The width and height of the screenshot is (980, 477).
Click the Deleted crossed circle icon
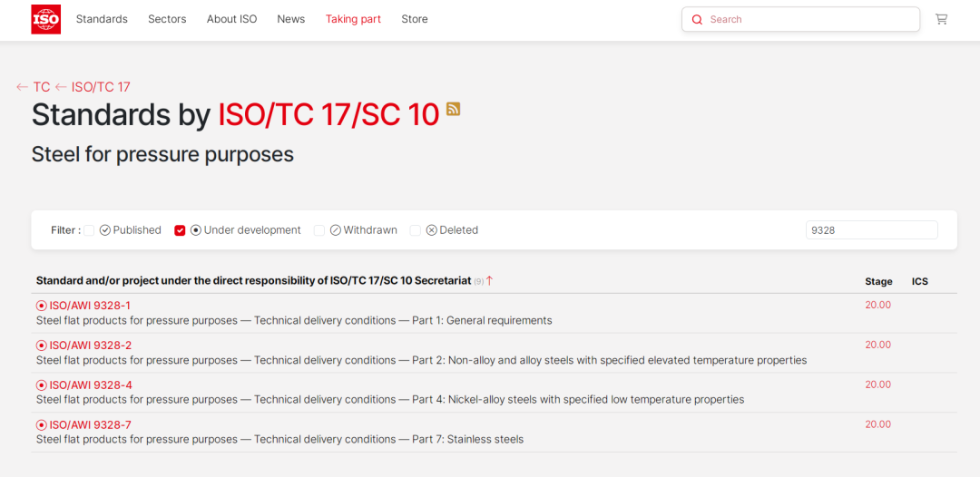click(x=431, y=229)
